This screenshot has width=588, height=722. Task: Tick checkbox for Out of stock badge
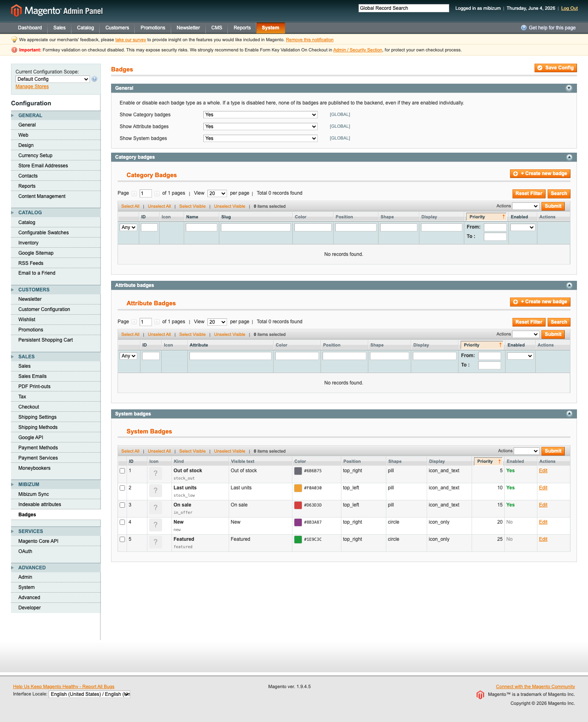pos(122,471)
